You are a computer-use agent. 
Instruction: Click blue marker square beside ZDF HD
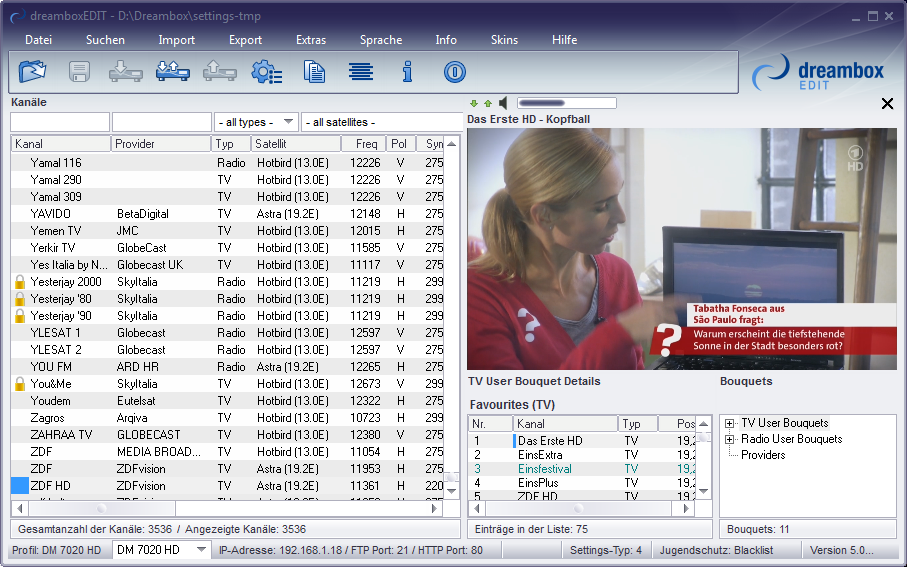click(20, 485)
